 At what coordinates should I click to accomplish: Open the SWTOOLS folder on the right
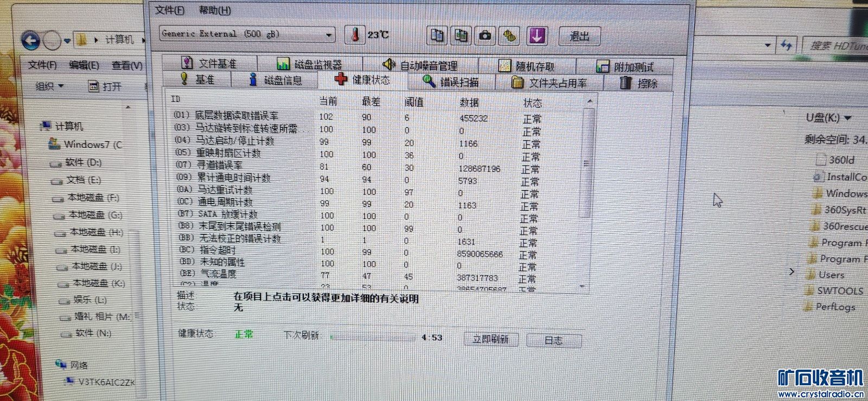coord(835,291)
